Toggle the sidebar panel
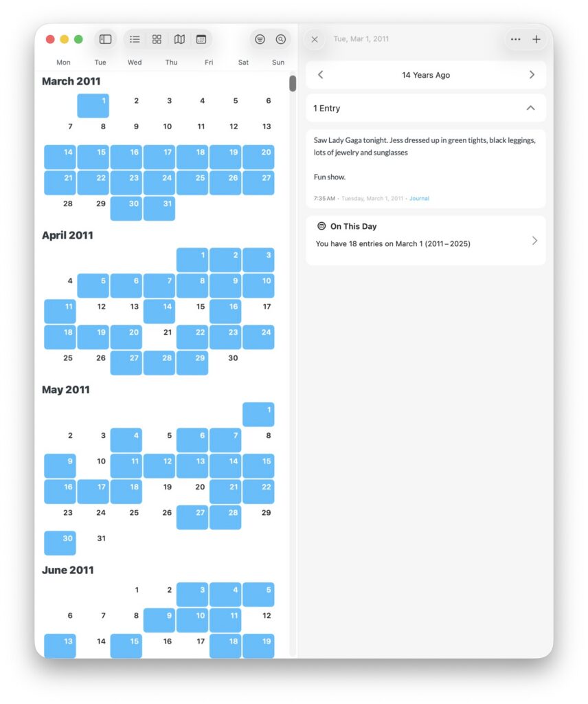The height and width of the screenshot is (704, 588). (x=105, y=39)
